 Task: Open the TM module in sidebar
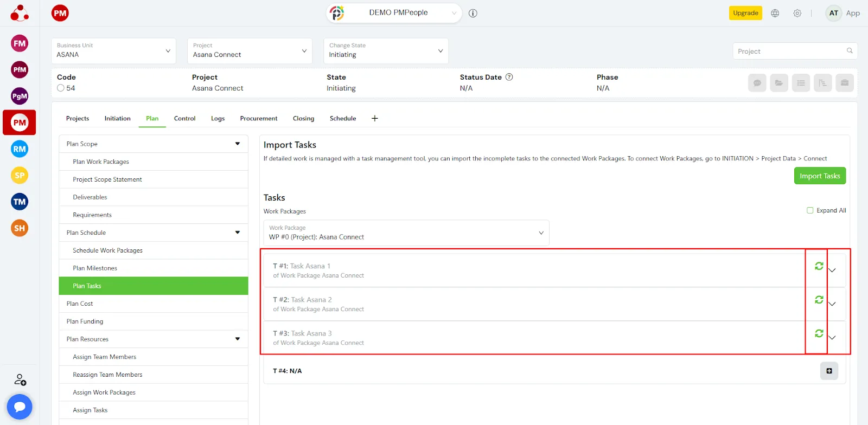[20, 202]
